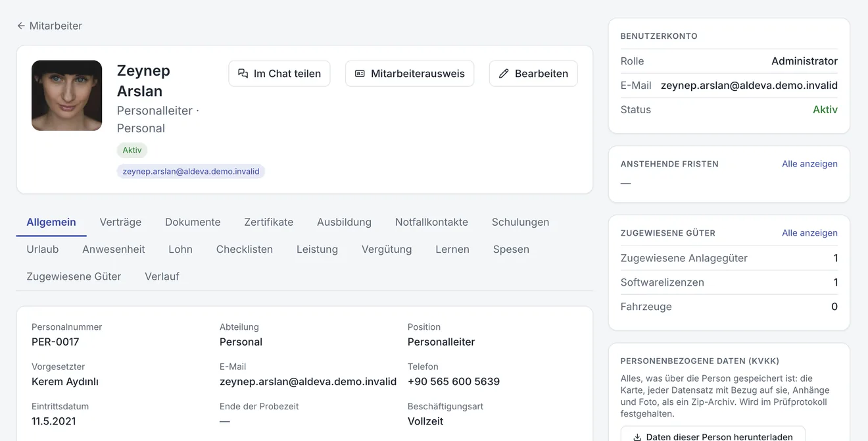
Task: Open the Zertifikate tab
Action: (x=269, y=222)
